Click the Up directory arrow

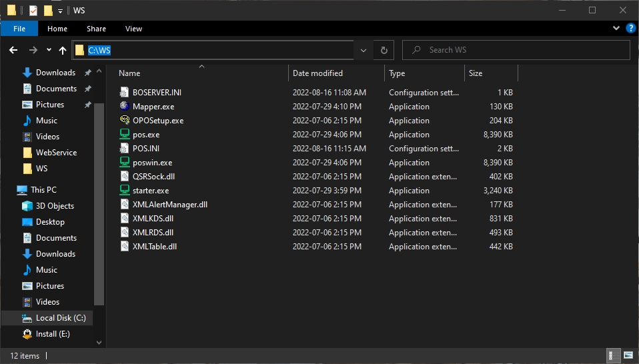coord(63,50)
